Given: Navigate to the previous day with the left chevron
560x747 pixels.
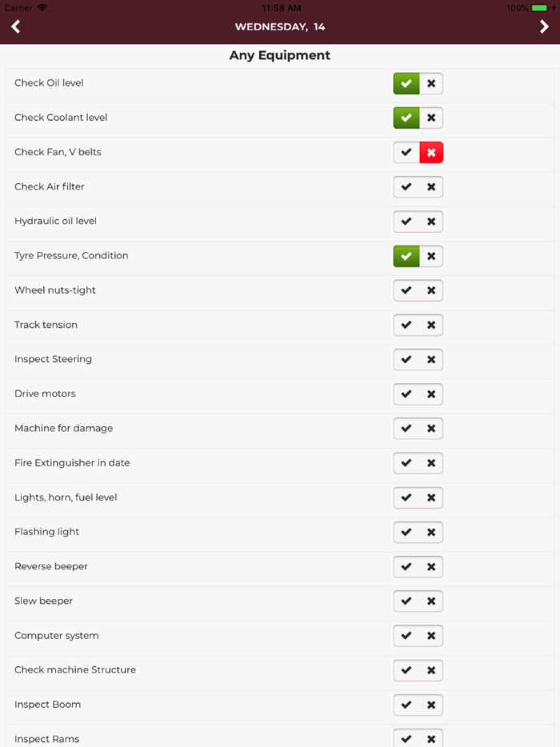Looking at the screenshot, I should (15, 26).
